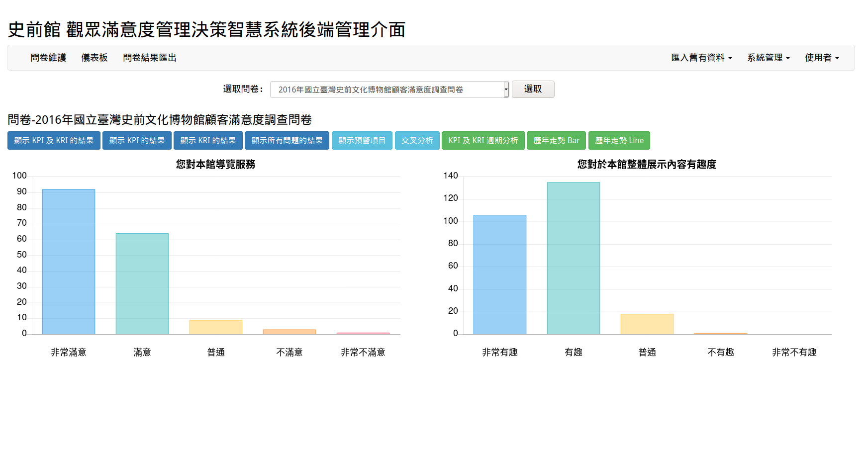Click 顯示 KPI 的結果 button
Viewport: 868px width, 452px height.
click(137, 141)
